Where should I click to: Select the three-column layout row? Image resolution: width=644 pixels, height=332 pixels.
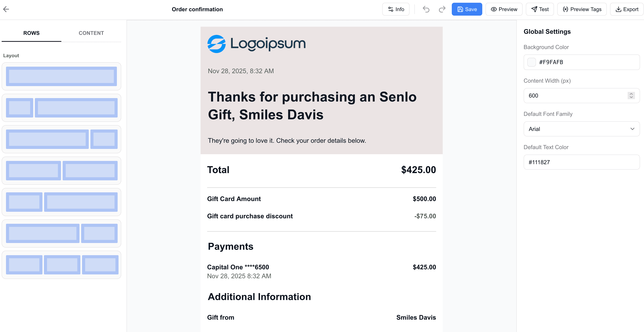[x=61, y=264]
